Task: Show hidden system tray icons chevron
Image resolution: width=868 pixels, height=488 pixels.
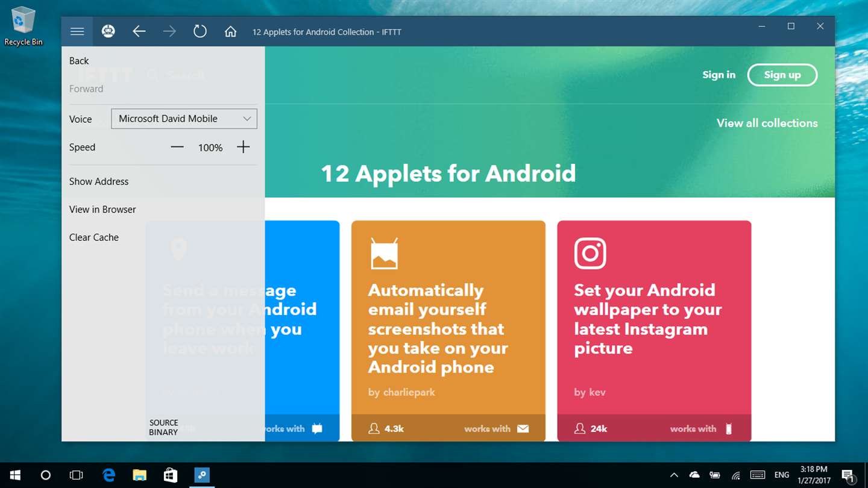Action: pyautogui.click(x=674, y=475)
